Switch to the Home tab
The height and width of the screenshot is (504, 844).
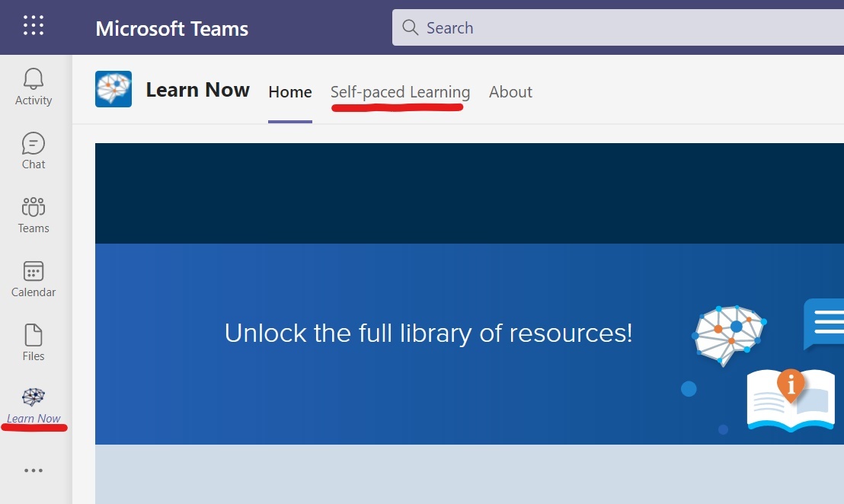[x=290, y=92]
